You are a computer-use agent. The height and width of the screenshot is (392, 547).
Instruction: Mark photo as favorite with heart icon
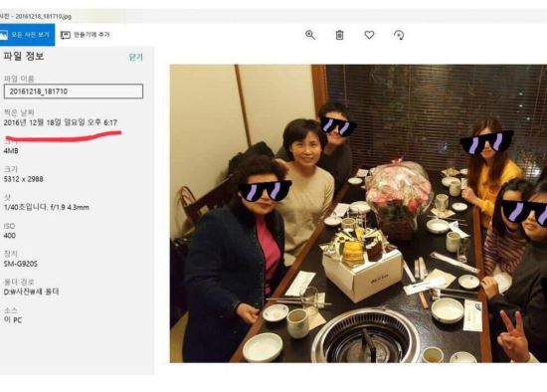click(x=369, y=35)
